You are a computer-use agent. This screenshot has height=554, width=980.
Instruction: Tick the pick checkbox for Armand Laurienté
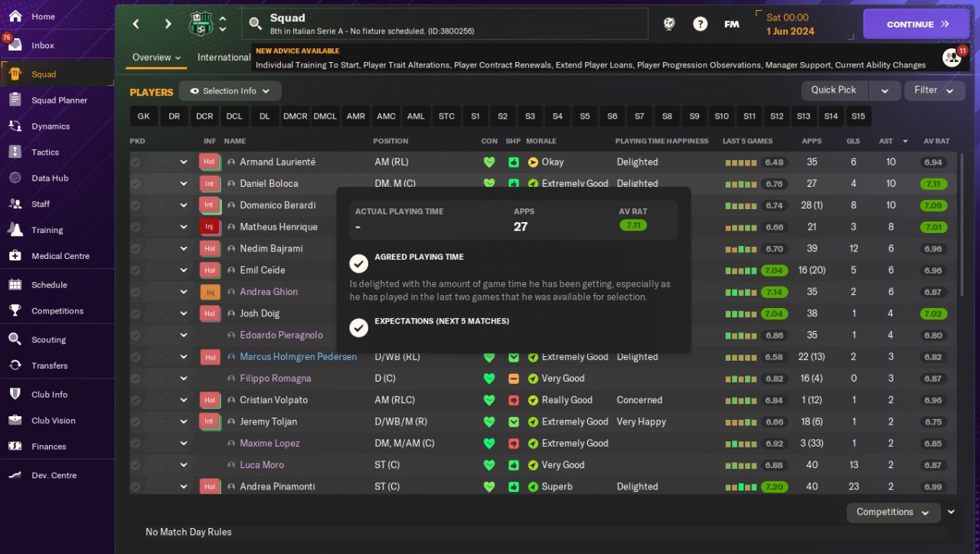point(136,162)
